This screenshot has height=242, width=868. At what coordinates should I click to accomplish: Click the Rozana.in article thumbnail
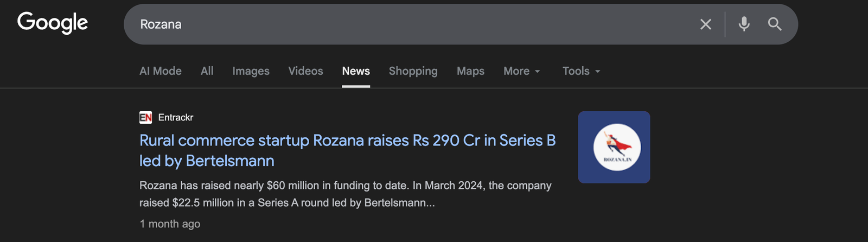614,147
